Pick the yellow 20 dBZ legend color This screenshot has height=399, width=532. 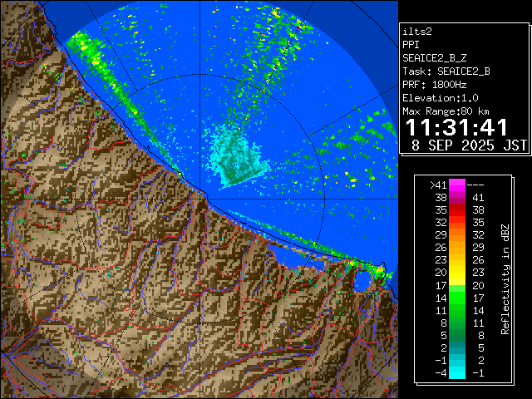tap(457, 272)
